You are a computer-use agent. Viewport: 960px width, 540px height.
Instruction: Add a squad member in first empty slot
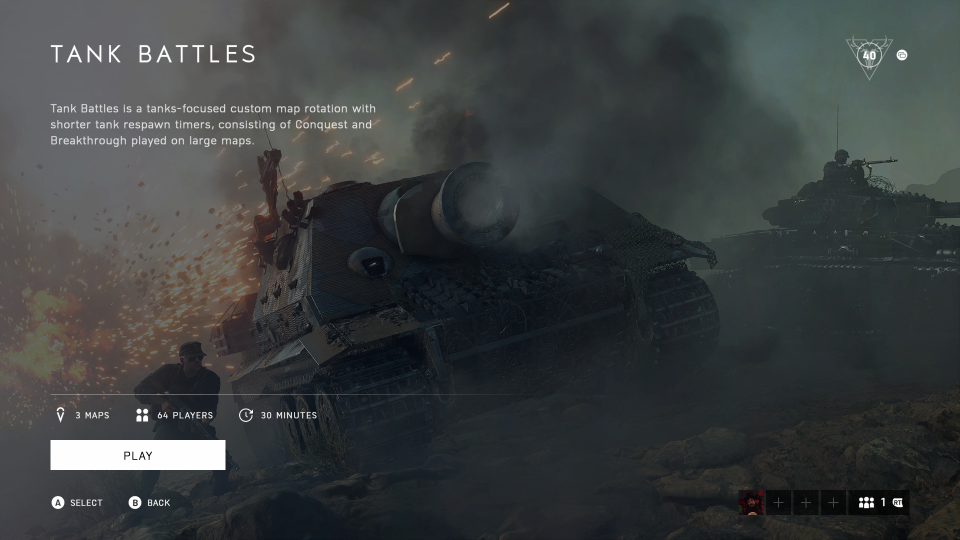point(779,503)
